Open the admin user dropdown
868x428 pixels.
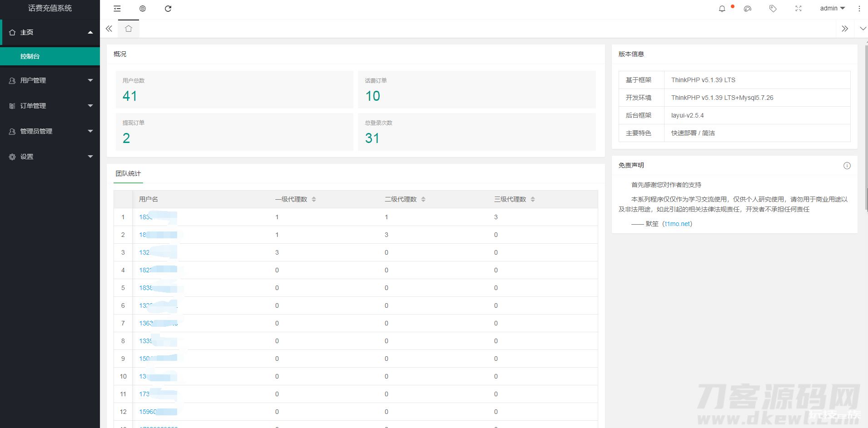tap(833, 9)
